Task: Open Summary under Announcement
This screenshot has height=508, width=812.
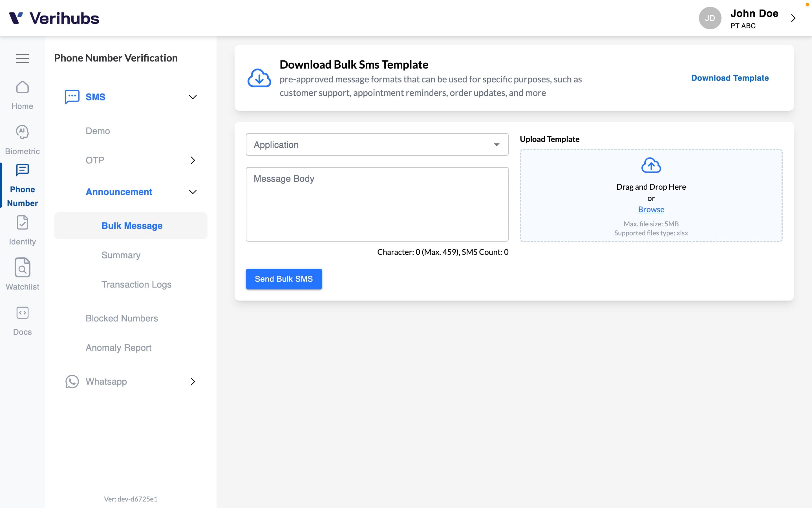Action: point(121,255)
